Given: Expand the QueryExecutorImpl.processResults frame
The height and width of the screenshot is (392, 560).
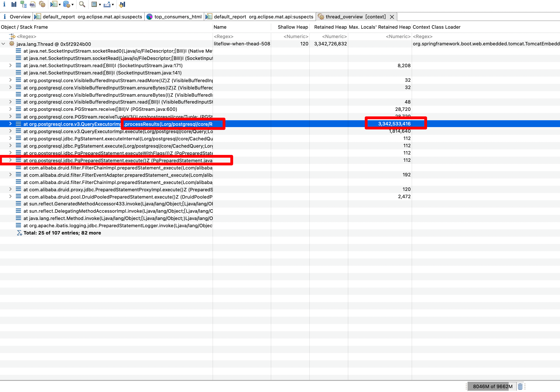Looking at the screenshot, I should [10, 124].
